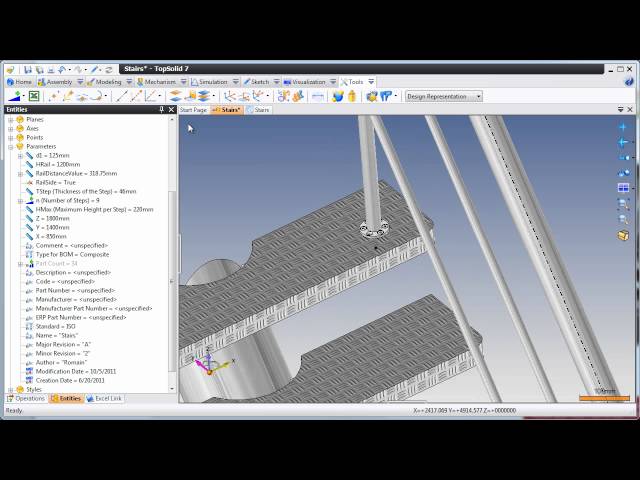
Task: Select the n (Number of Steps) parameter
Action: 66,201
